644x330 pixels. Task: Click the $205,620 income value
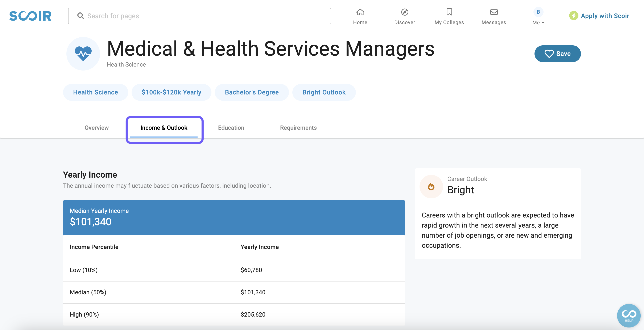pyautogui.click(x=253, y=314)
